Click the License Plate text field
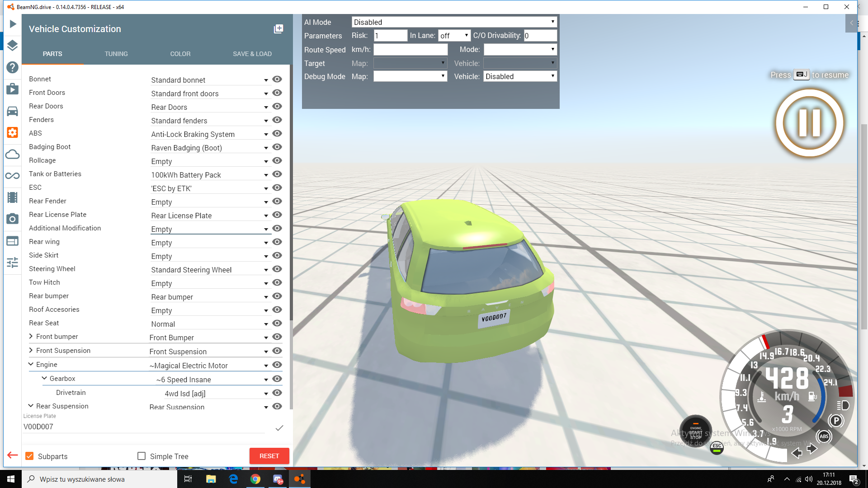868x488 pixels. click(x=144, y=427)
